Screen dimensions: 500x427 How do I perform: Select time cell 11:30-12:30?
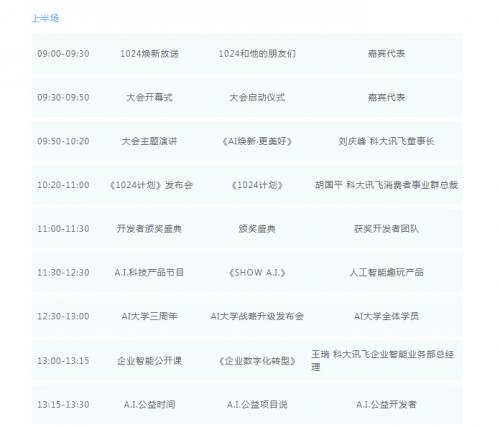pos(63,273)
